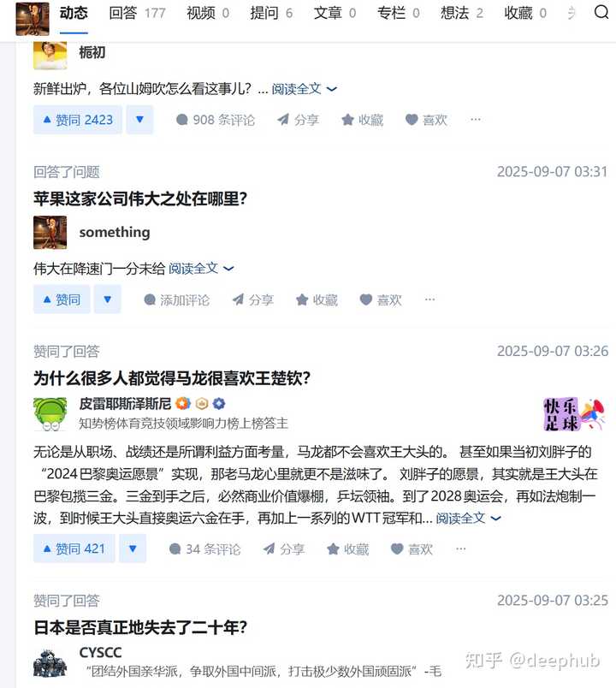Open the more options ellipsis beside 34 条评论 row
The image size is (616, 688).
click(x=460, y=549)
